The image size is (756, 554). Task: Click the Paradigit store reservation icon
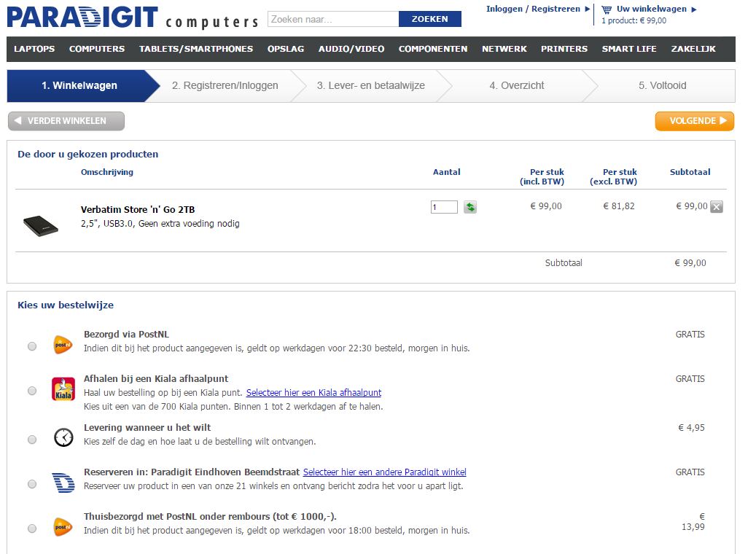coord(63,483)
